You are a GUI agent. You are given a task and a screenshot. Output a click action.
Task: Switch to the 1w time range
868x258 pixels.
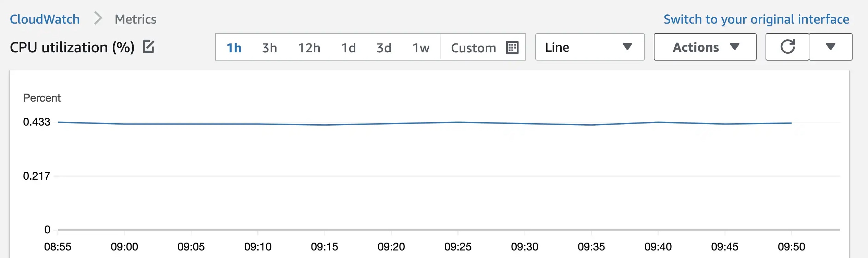[x=420, y=48]
